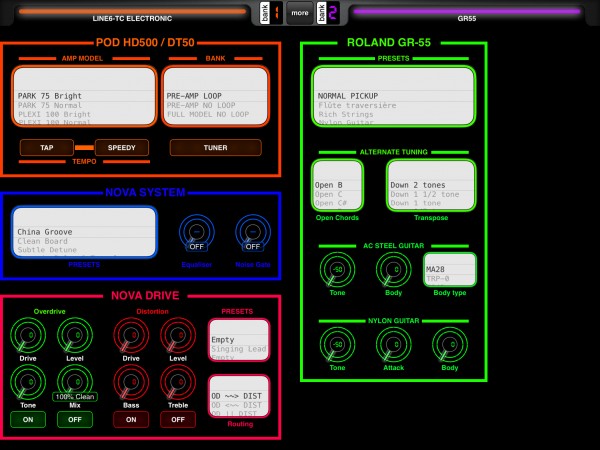
Task: Adjust AC Steel Guitar Tone knob
Action: point(338,269)
